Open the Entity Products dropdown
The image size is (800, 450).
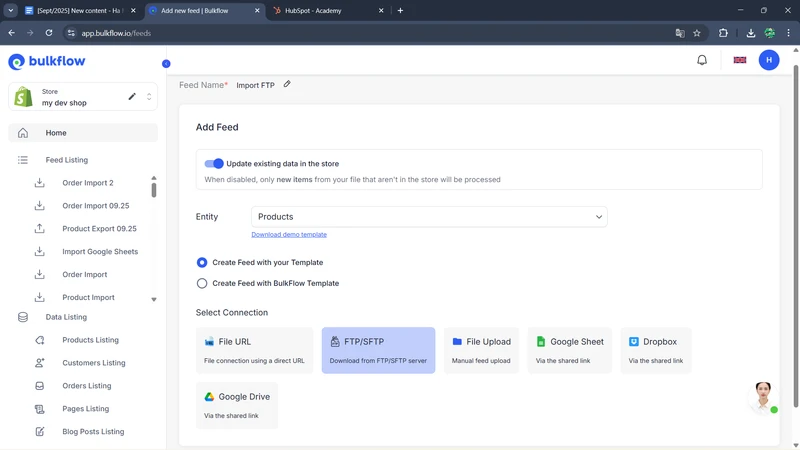[x=429, y=216]
